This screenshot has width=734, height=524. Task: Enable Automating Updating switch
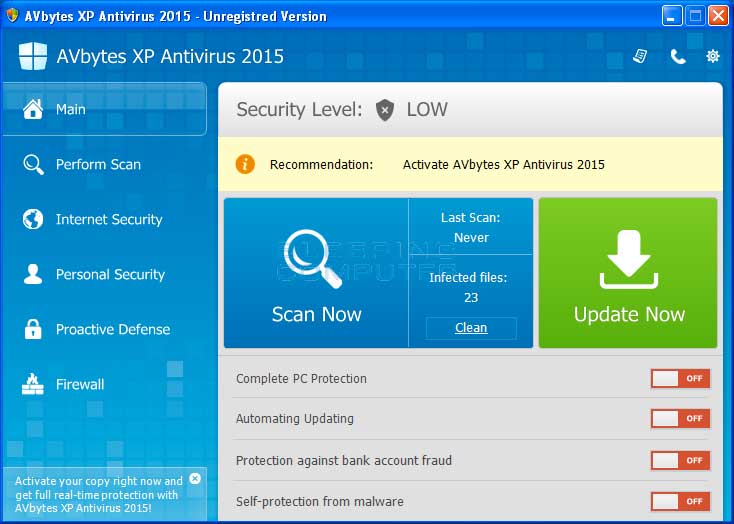click(x=680, y=419)
